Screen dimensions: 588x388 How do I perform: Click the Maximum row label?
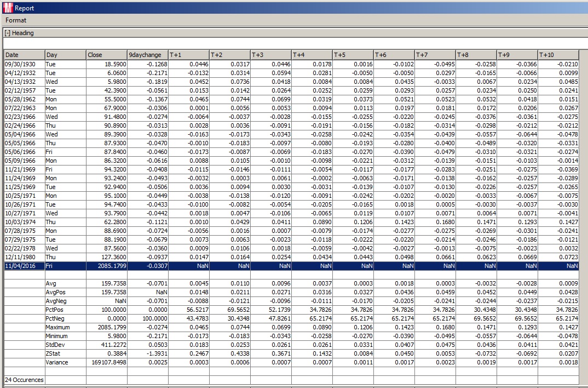[x=66, y=327]
